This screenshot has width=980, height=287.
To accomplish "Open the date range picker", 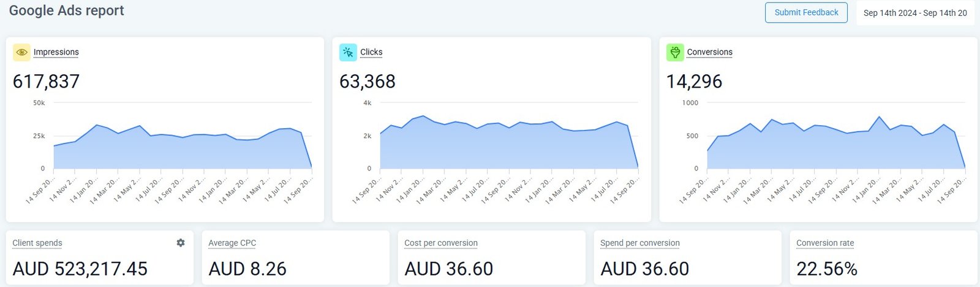I will (x=915, y=12).
